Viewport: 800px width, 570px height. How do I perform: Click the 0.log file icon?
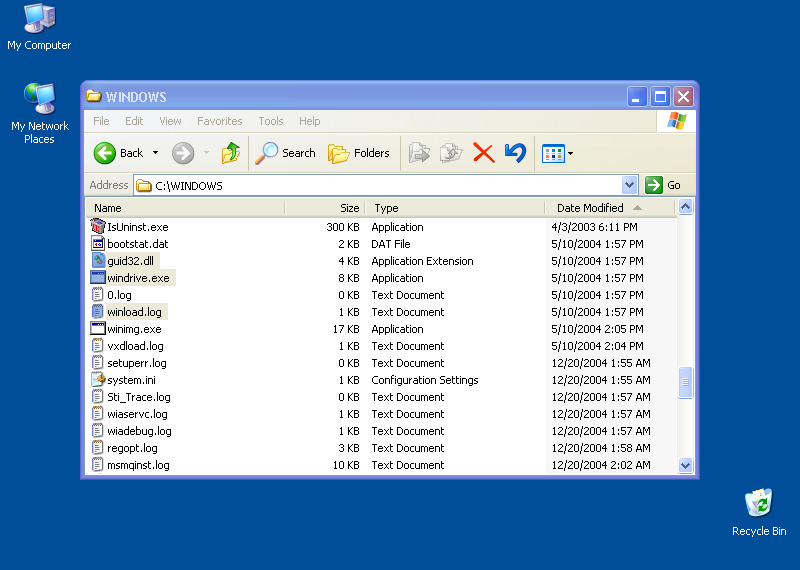(x=97, y=295)
